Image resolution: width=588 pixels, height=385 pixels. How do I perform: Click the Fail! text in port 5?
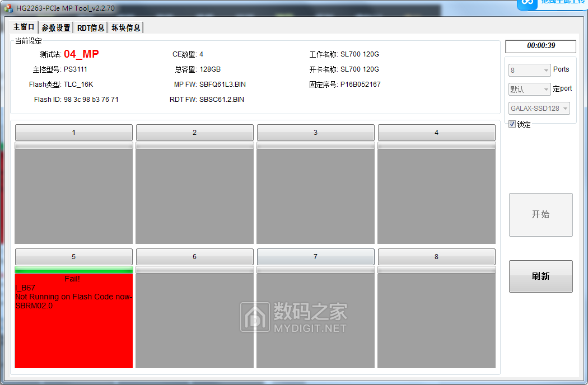click(x=72, y=279)
